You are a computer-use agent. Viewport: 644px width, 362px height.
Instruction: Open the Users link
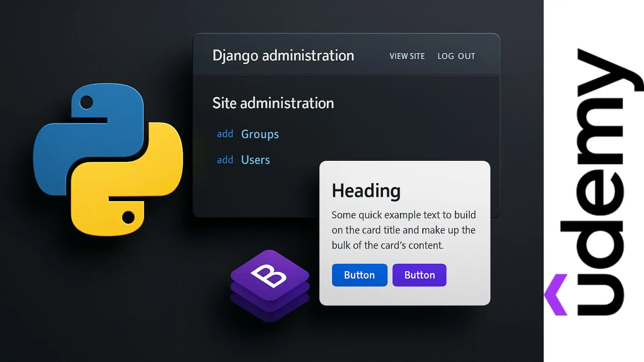255,160
